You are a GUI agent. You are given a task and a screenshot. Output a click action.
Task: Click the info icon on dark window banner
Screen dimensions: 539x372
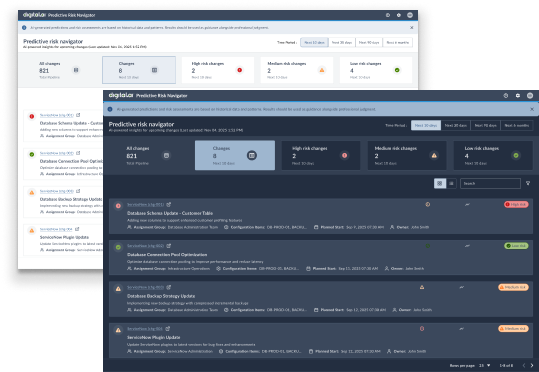(x=110, y=109)
